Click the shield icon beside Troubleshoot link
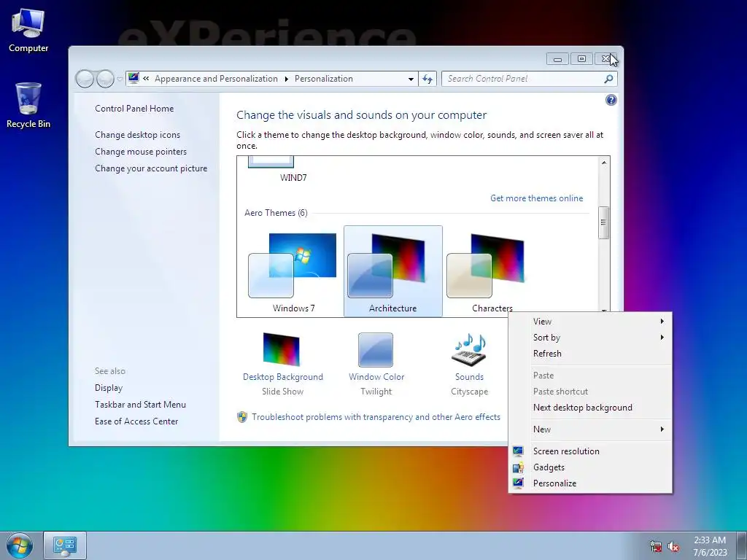 click(242, 417)
